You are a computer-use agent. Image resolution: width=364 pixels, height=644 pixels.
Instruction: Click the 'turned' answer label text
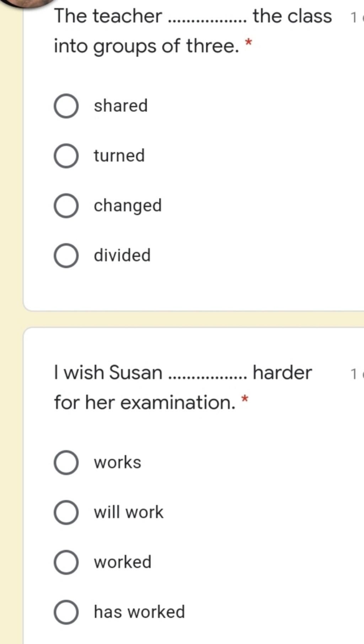tap(119, 156)
